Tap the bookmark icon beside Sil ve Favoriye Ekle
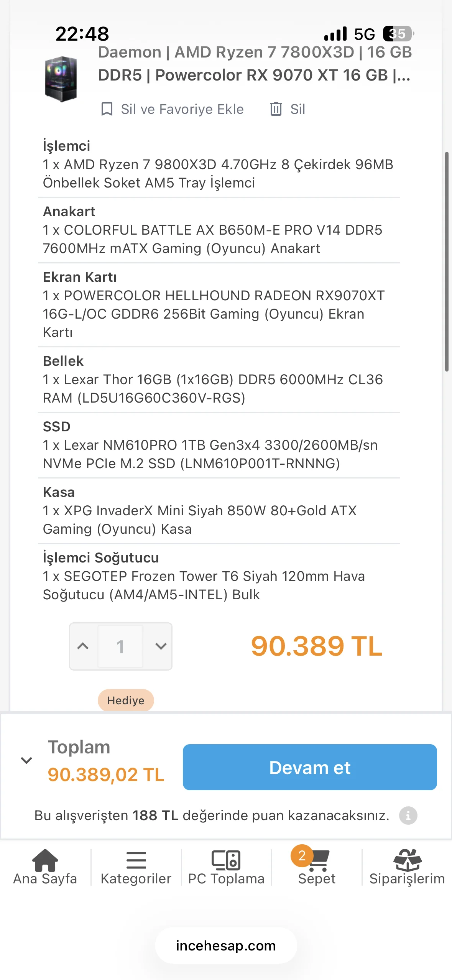Screen dimensions: 452x980 (x=107, y=109)
